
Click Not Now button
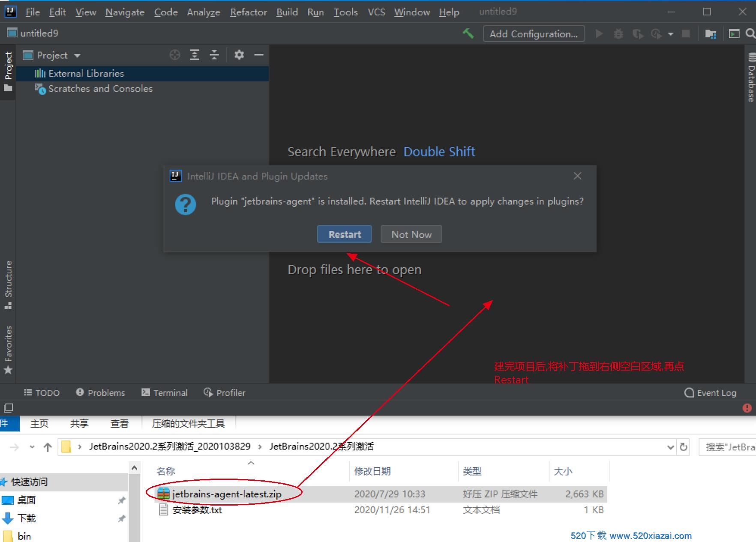[411, 234]
